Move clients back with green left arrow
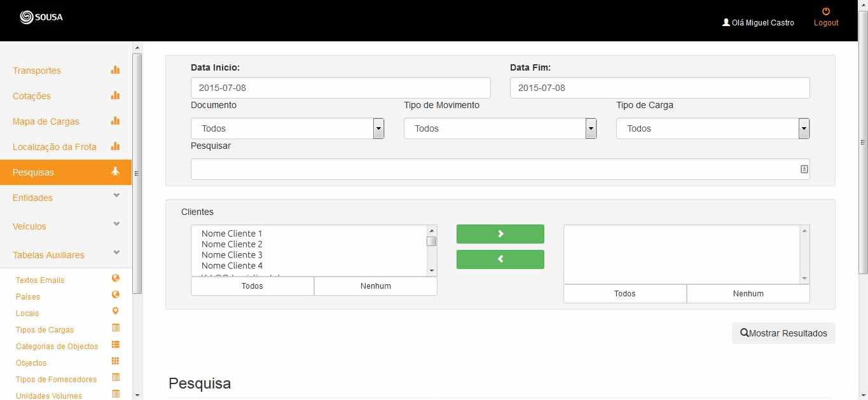The image size is (868, 400). click(x=500, y=259)
